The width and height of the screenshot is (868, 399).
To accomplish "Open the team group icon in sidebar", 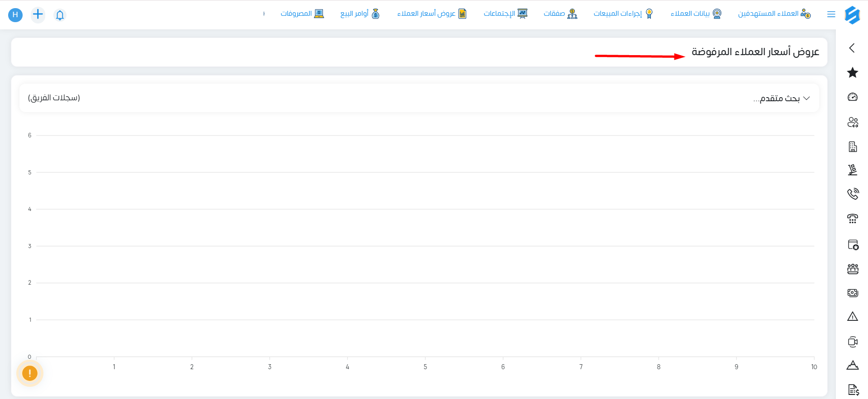I will tap(853, 269).
